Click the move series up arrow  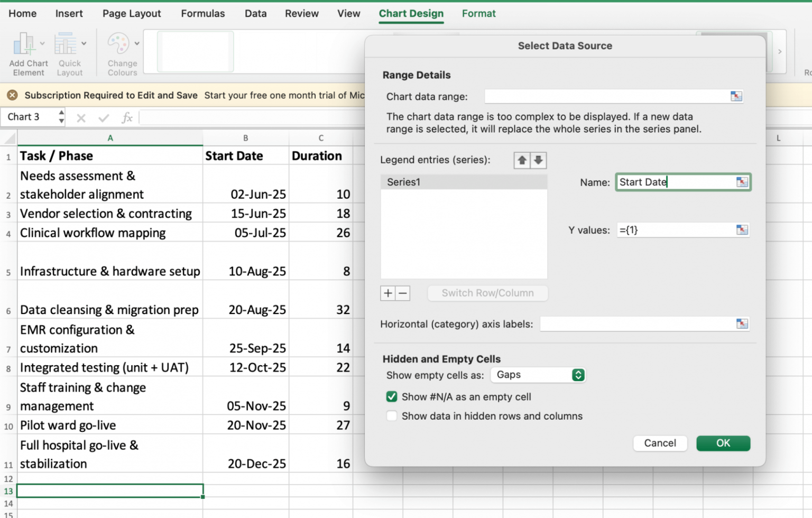coord(522,160)
